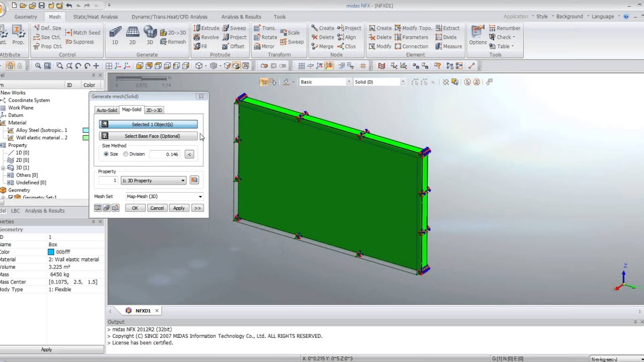Click the Renumber tool
The image size is (644, 362).
505,28
